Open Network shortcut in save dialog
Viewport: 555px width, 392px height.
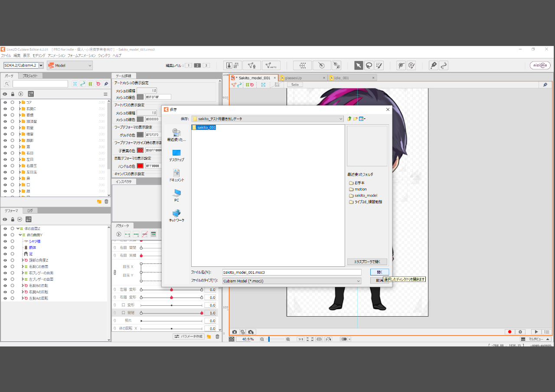[176, 216]
